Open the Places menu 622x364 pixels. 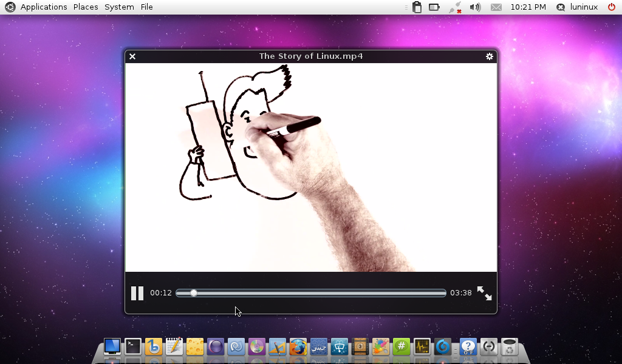86,7
